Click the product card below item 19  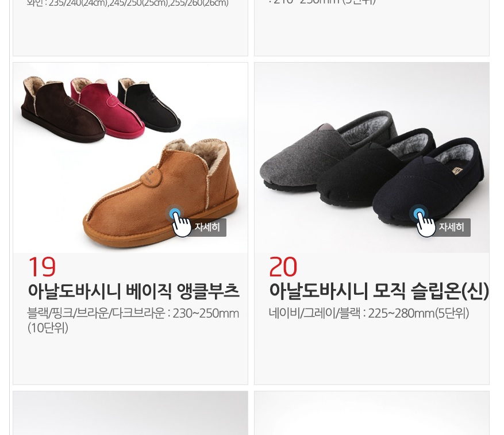(130, 413)
